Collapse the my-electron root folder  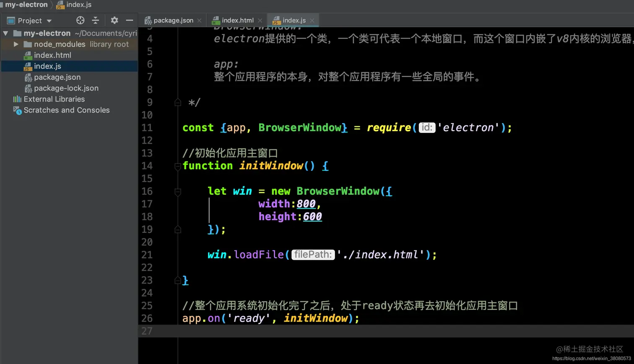pyautogui.click(x=5, y=33)
